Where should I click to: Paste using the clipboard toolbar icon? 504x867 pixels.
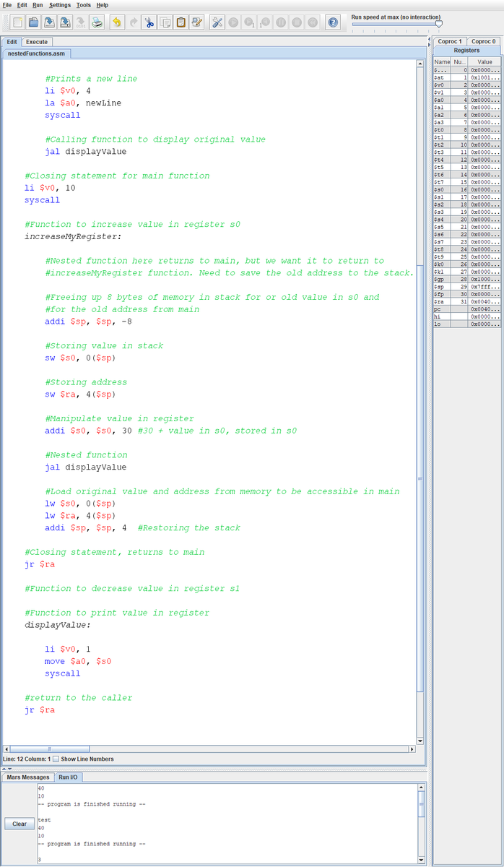pos(181,22)
